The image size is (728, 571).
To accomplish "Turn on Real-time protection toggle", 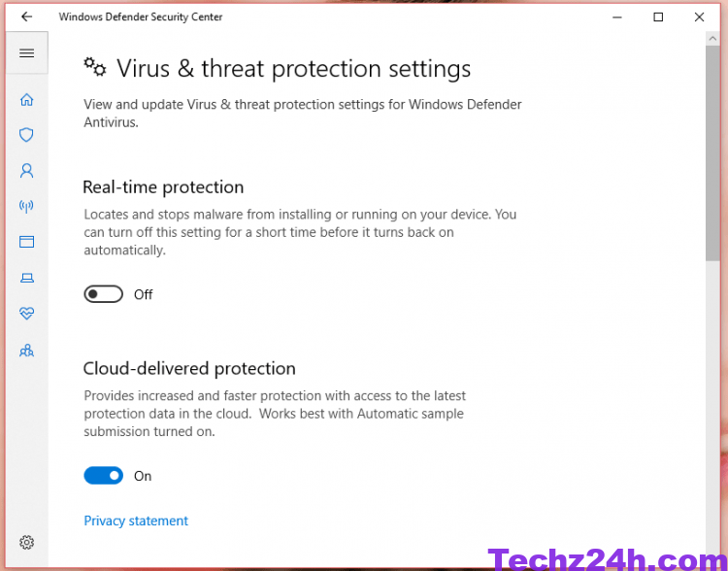I will click(103, 294).
